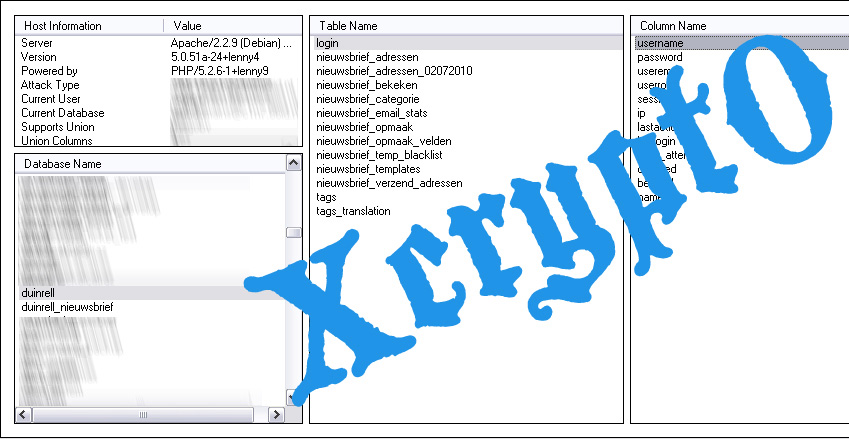Select the Version row in host info
Screen dimensions: 849x439
tap(38, 57)
